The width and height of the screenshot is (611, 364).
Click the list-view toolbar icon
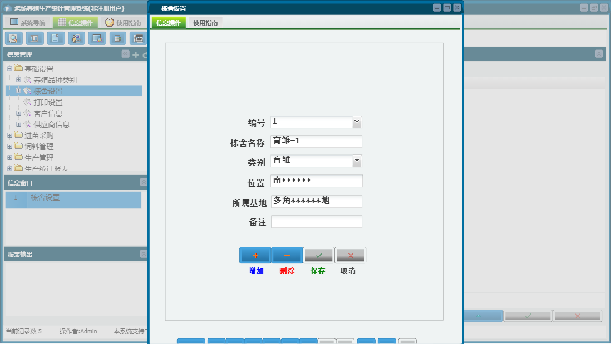coord(35,38)
